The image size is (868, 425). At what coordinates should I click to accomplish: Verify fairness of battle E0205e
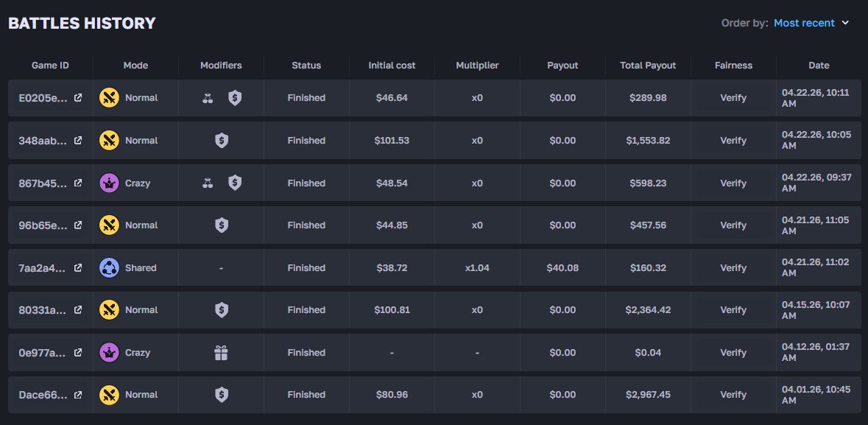733,97
